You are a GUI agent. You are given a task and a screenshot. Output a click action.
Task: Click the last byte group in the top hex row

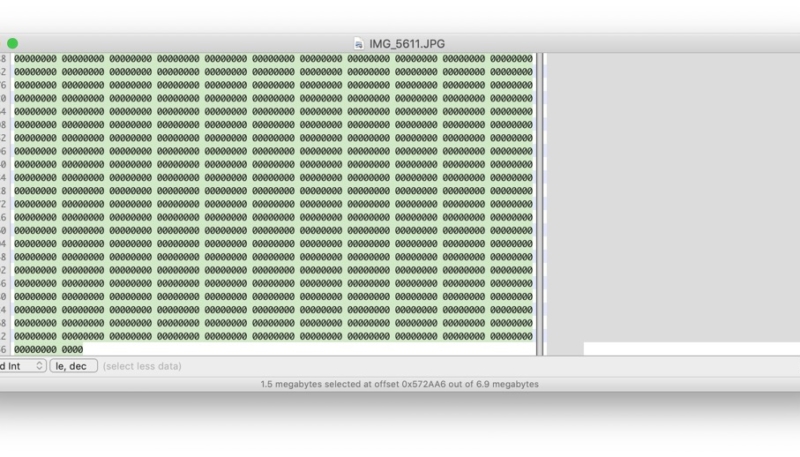pyautogui.click(x=511, y=58)
